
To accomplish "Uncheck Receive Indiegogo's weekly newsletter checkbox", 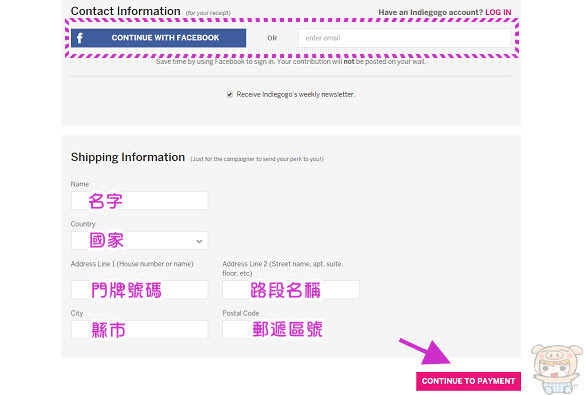I will coord(230,94).
